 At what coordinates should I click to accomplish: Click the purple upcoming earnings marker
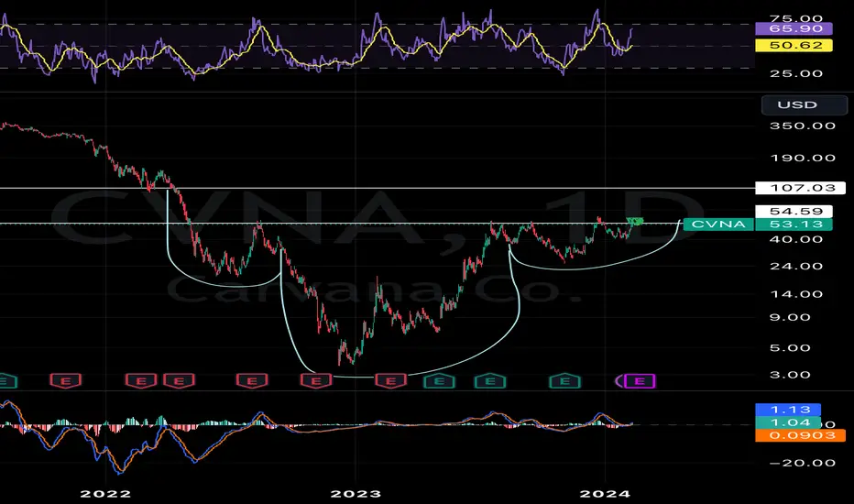click(x=640, y=381)
